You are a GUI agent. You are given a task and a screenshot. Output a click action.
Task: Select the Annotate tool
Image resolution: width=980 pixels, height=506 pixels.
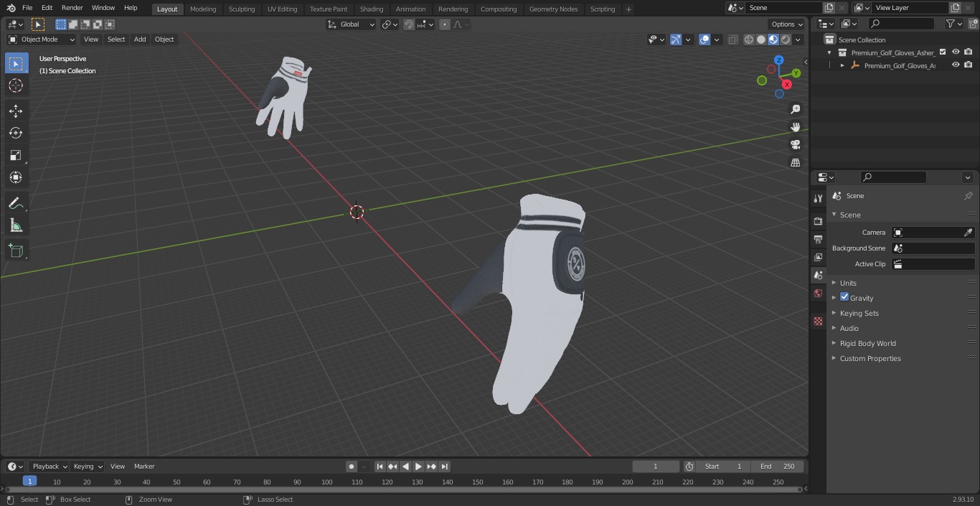click(x=16, y=203)
